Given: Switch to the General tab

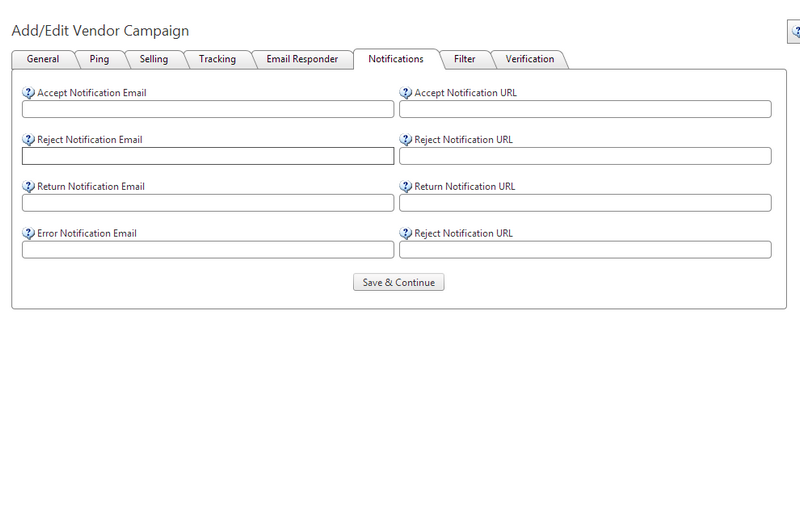Looking at the screenshot, I should 43,59.
